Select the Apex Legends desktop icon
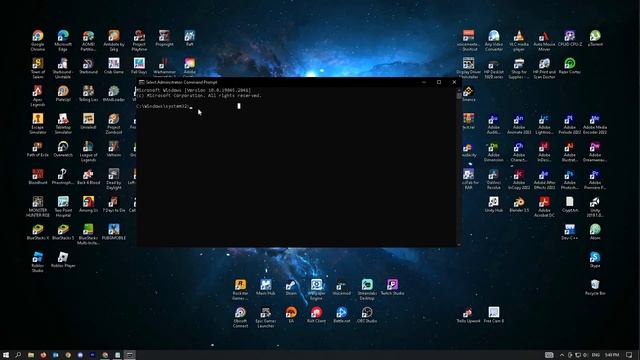 [38, 96]
